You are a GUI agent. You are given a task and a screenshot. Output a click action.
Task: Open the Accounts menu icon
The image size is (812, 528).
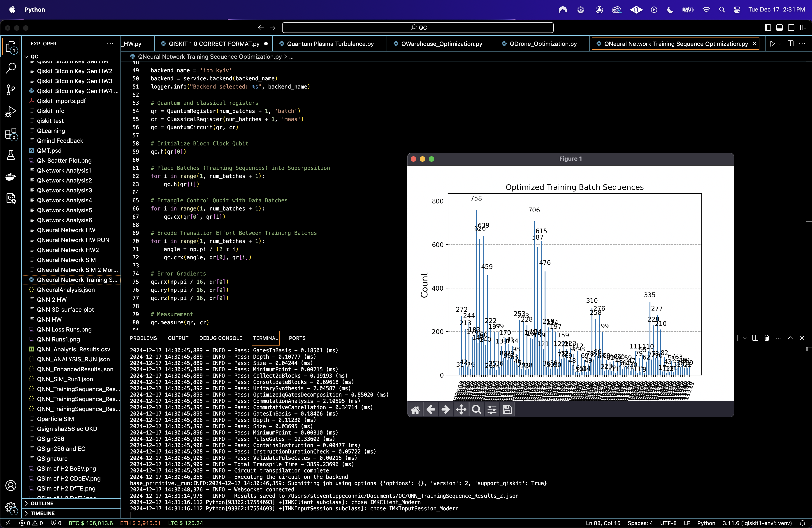point(11,485)
